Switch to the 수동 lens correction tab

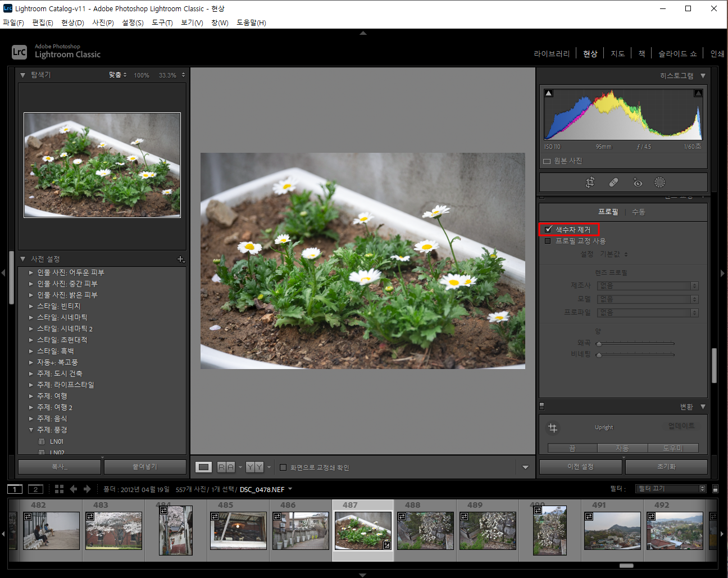point(639,212)
